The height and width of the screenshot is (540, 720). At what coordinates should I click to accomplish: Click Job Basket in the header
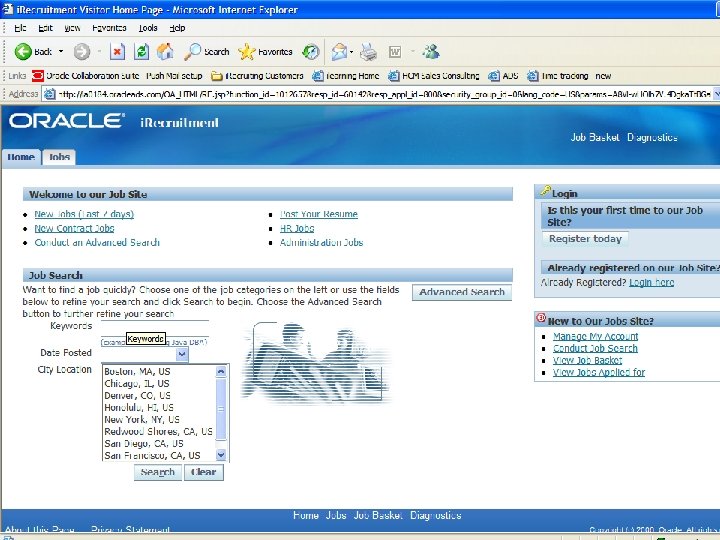595,137
